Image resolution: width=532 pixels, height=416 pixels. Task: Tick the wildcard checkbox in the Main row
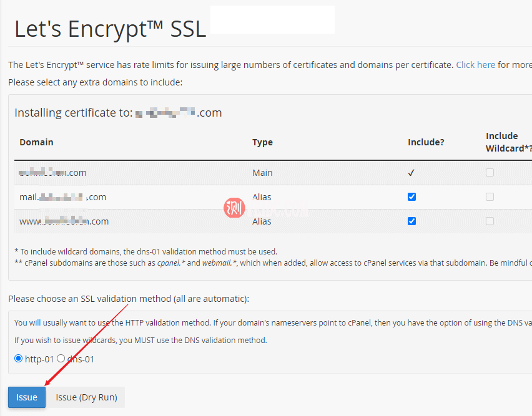point(490,172)
